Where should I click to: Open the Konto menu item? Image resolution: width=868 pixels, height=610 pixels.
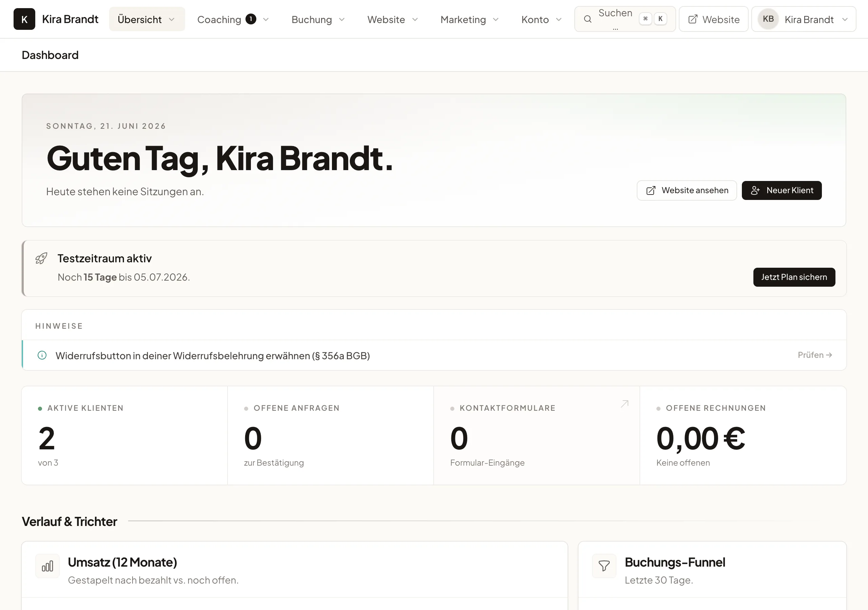click(542, 19)
